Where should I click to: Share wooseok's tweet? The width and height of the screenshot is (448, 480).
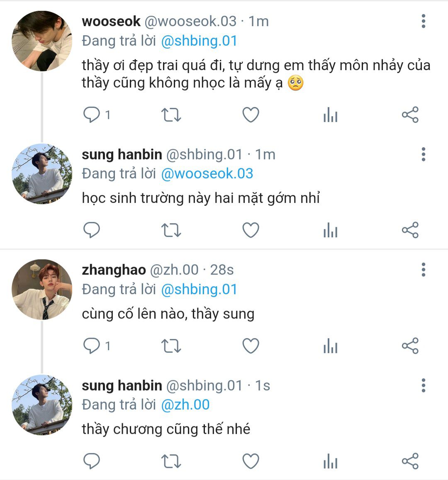(410, 115)
